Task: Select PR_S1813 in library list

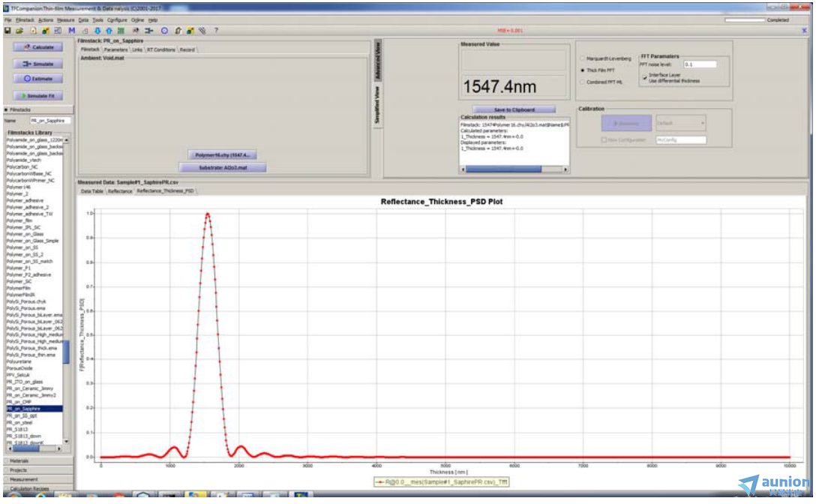Action: coord(34,429)
